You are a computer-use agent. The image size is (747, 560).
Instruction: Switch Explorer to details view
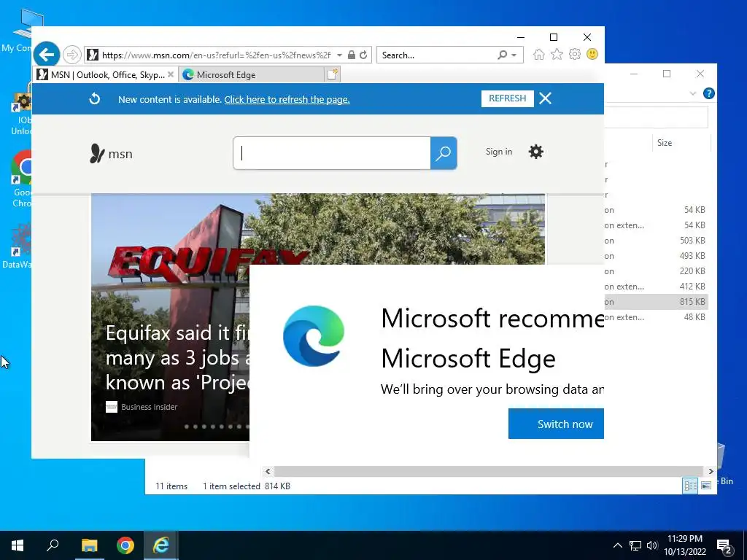690,485
